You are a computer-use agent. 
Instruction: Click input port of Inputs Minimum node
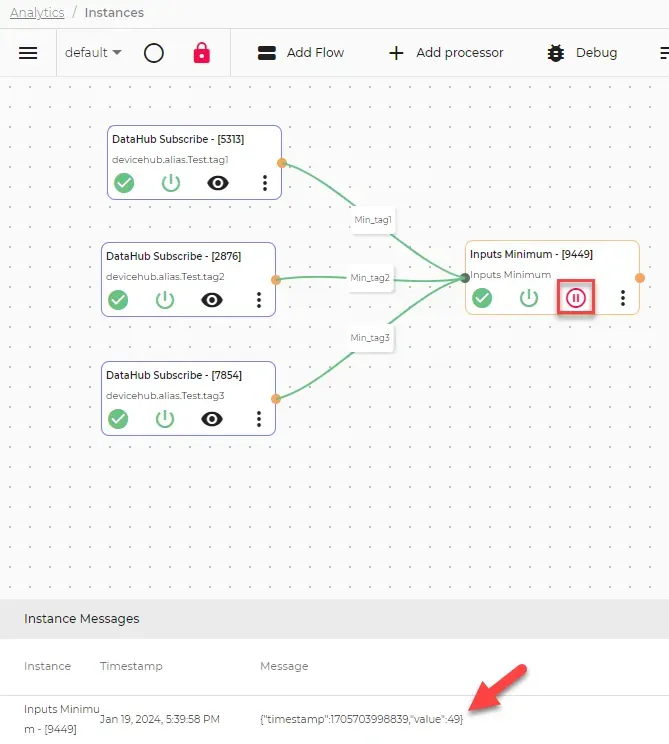pos(465,278)
